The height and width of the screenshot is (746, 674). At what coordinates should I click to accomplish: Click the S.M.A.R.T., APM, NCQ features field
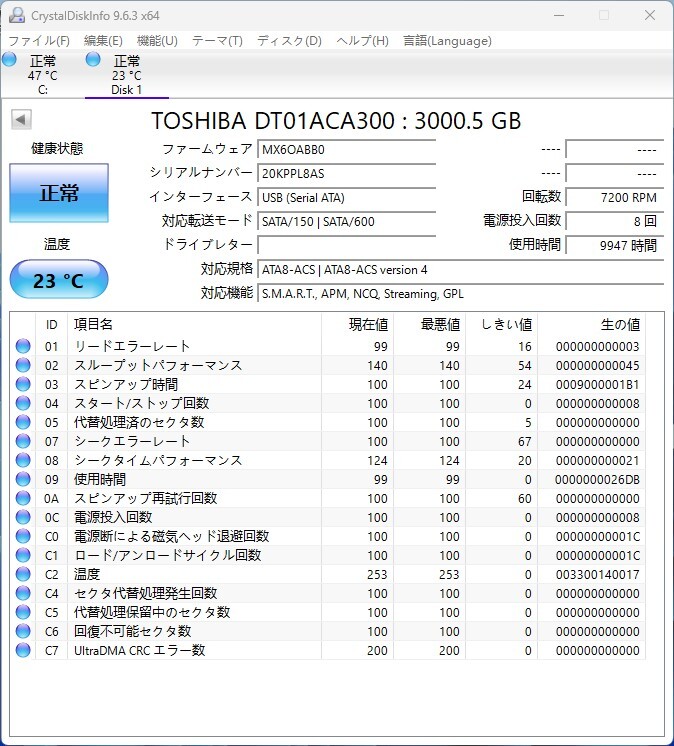(460, 294)
